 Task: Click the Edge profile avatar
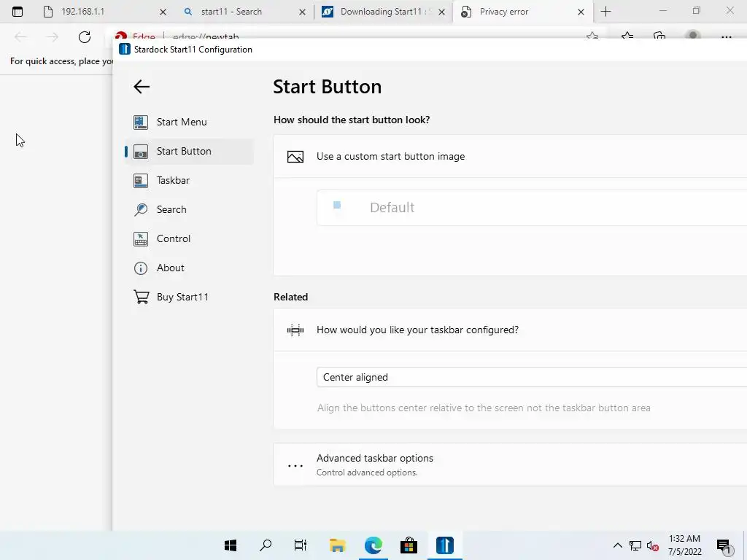click(693, 36)
